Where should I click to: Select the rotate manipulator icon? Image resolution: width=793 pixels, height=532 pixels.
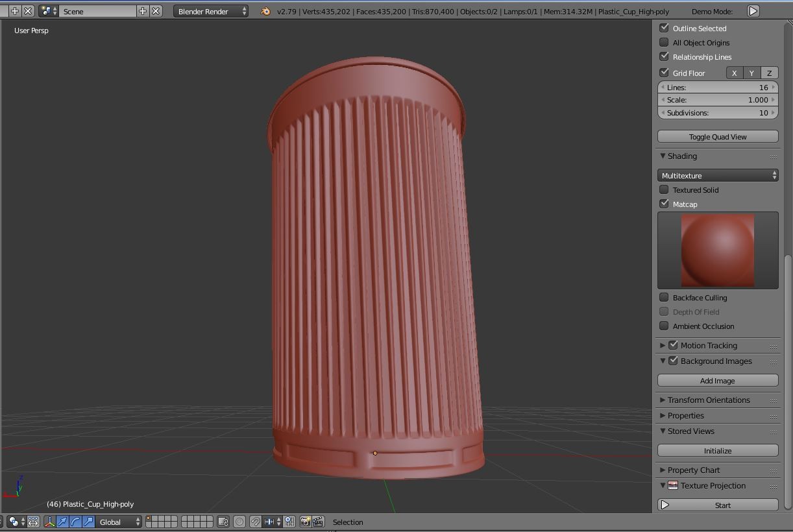[73, 522]
